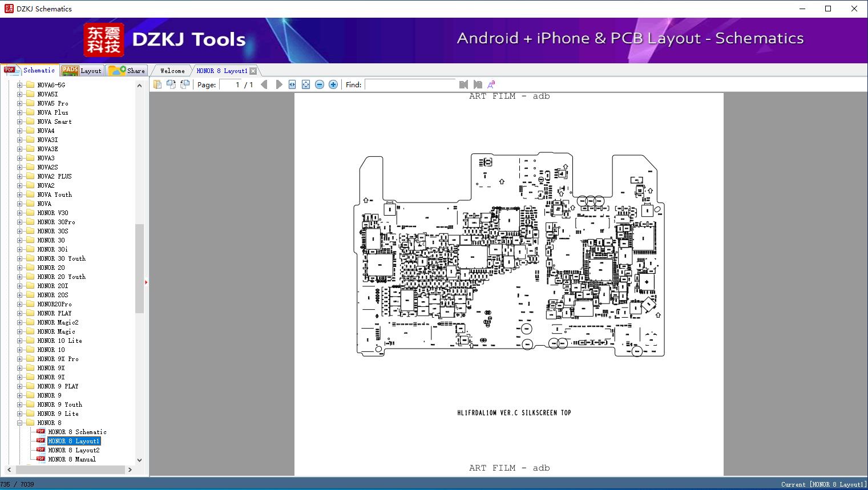The image size is (868, 490).
Task: Select the NOVA Youth folder label
Action: (x=55, y=195)
